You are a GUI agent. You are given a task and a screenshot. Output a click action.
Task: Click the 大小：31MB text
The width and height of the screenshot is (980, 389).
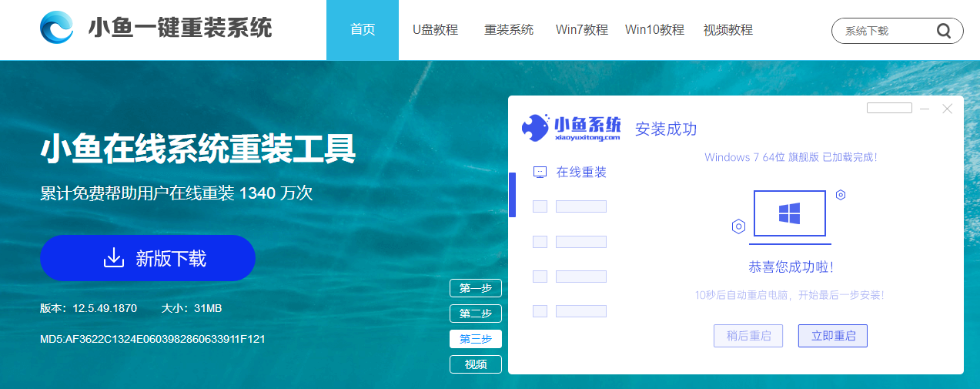coord(192,308)
